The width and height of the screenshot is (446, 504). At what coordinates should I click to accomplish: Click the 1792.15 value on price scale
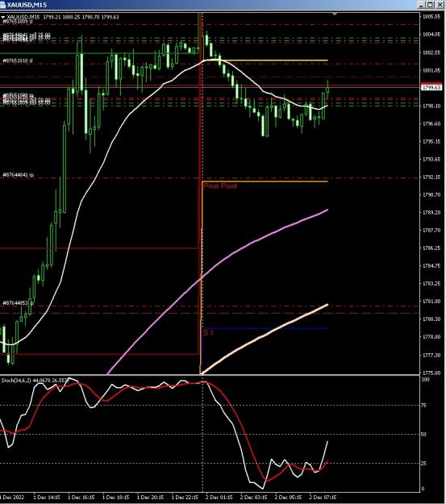tap(431, 177)
